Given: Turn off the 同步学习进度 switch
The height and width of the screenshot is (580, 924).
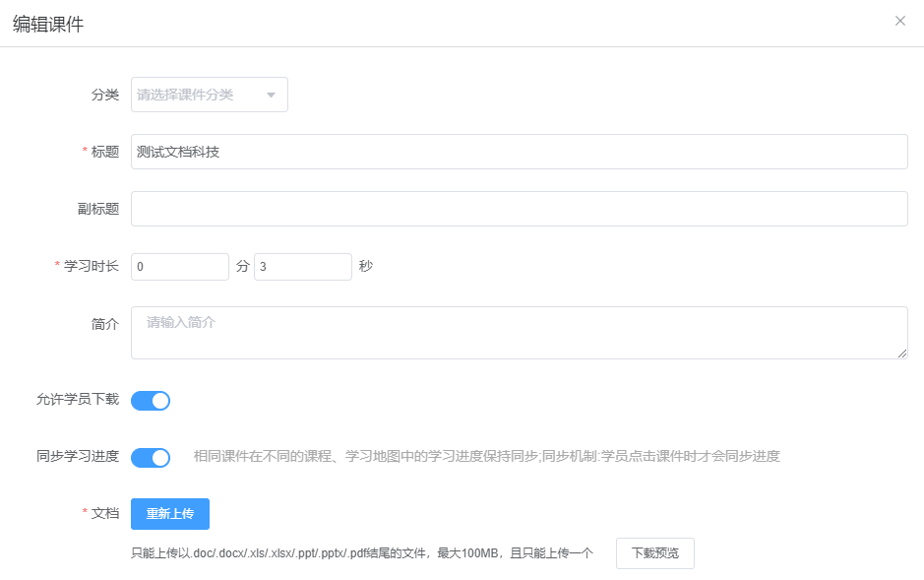Looking at the screenshot, I should click(x=151, y=457).
